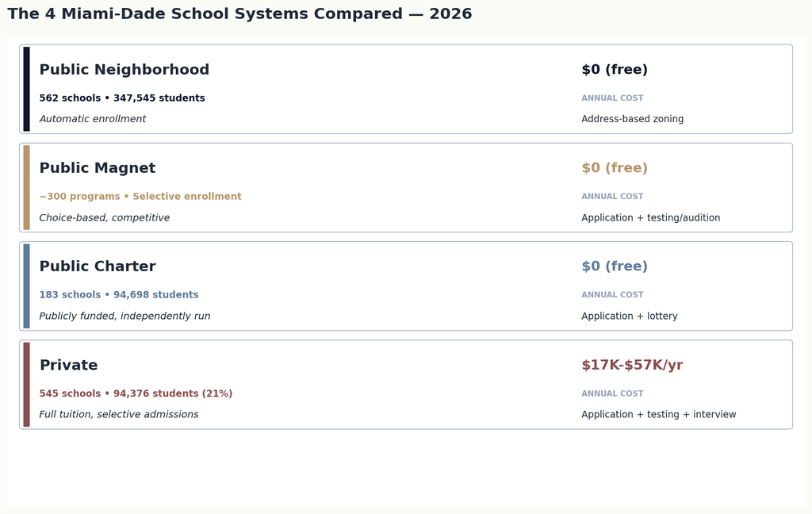The height and width of the screenshot is (514, 812).
Task: Click 'Application + lottery' text
Action: 629,316
